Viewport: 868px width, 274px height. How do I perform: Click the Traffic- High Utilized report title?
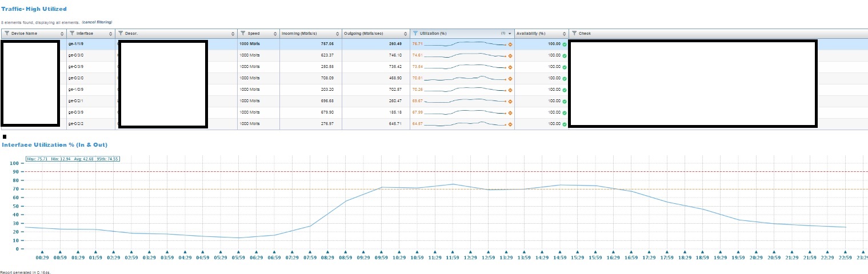coord(34,9)
